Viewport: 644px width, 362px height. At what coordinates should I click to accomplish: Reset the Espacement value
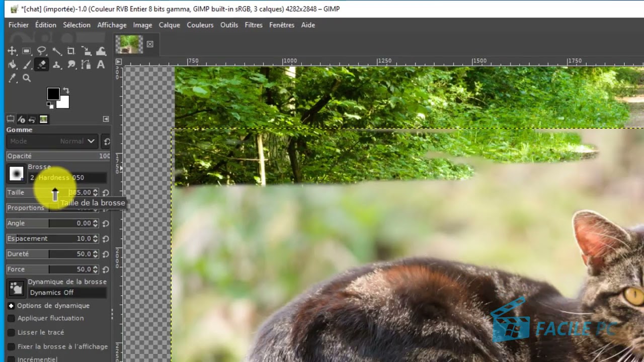pos(106,238)
